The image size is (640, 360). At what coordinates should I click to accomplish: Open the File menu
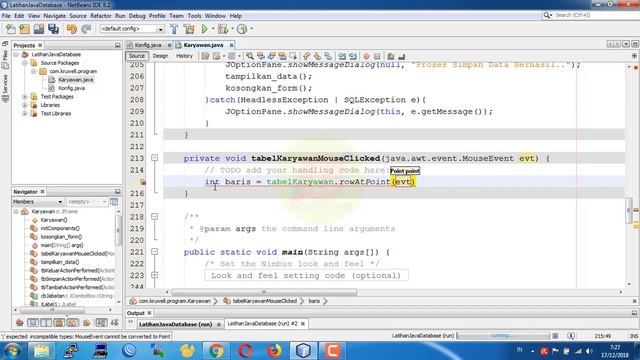pyautogui.click(x=6, y=16)
